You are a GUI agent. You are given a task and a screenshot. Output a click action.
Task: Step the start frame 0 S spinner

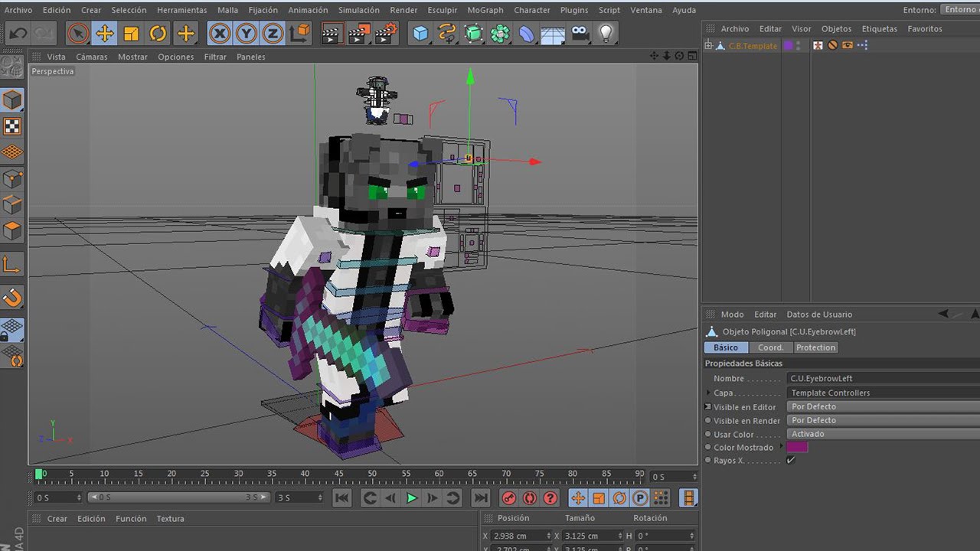tap(79, 497)
